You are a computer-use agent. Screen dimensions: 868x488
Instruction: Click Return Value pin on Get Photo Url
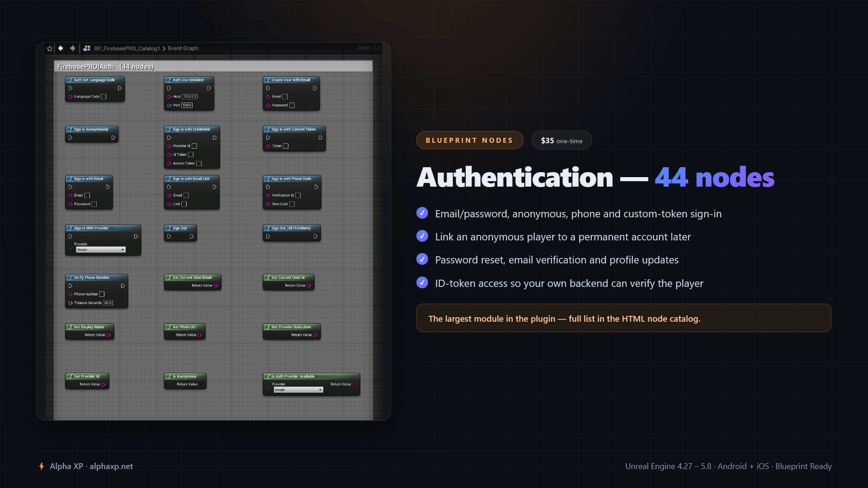pyautogui.click(x=199, y=335)
